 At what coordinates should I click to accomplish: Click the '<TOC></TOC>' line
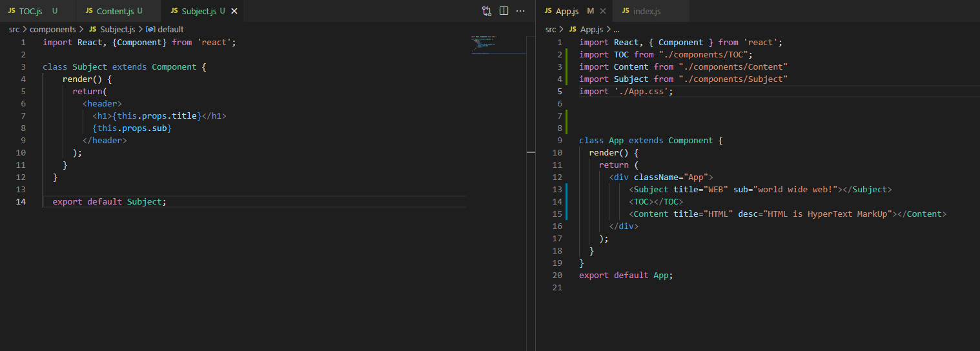pyautogui.click(x=656, y=201)
